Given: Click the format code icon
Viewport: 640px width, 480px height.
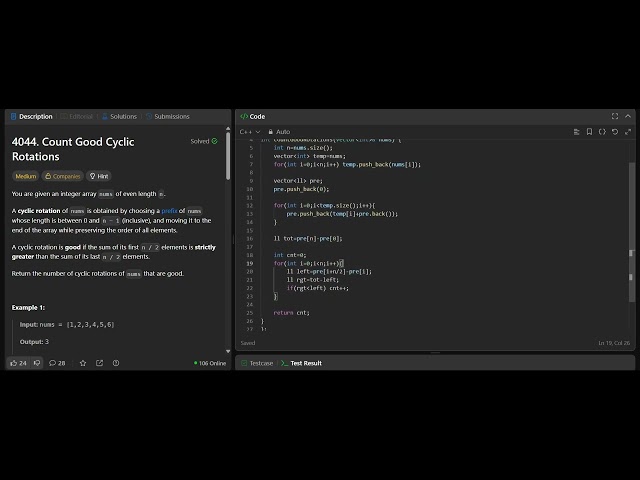Looking at the screenshot, I should click(576, 132).
